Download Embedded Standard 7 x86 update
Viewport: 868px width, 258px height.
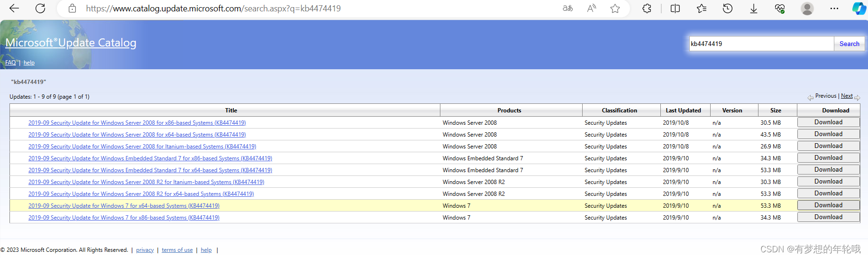[x=828, y=158]
